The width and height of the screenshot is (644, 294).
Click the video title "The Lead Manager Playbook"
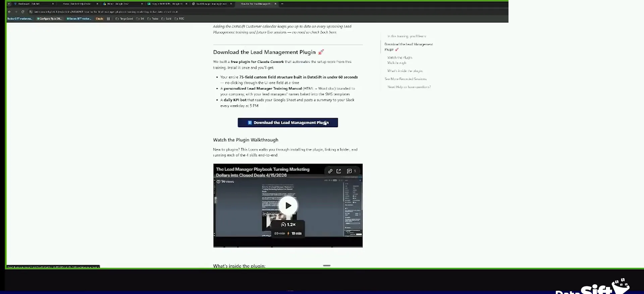tap(263, 172)
